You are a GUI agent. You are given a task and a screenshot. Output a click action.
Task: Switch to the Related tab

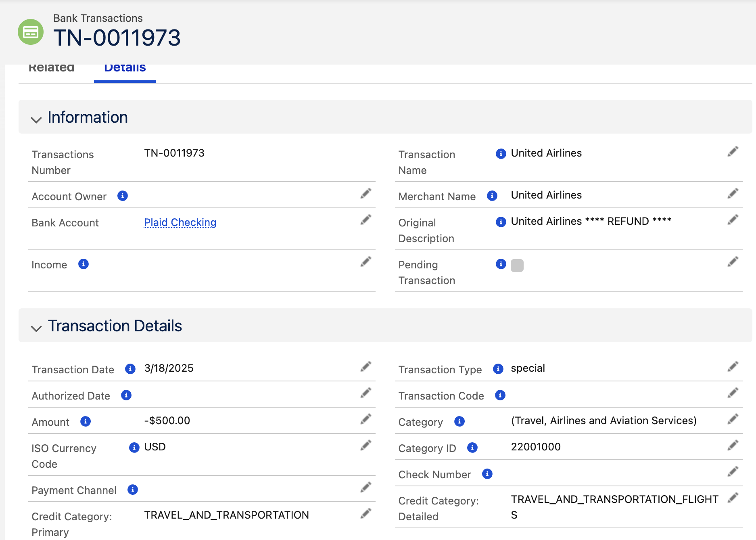(52, 69)
